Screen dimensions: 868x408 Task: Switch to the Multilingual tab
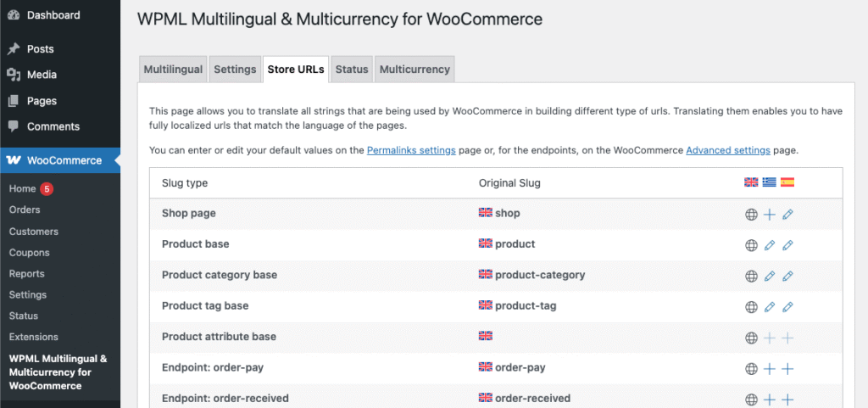173,70
